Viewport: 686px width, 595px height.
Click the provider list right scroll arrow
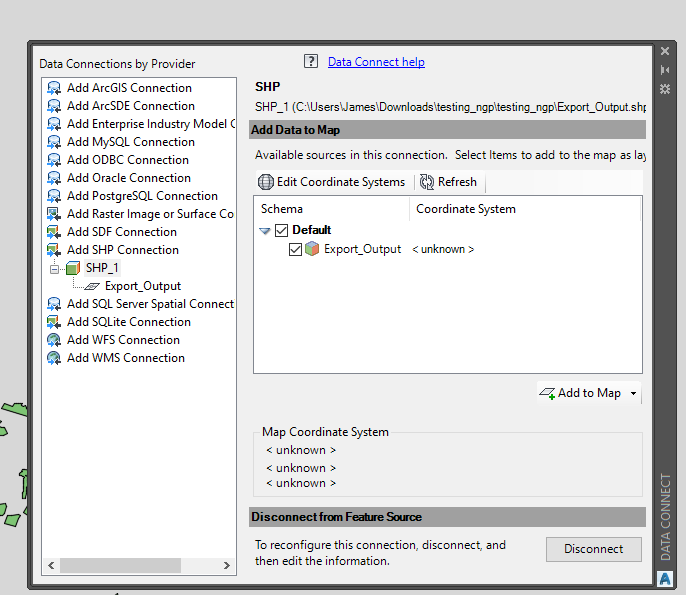pos(227,566)
